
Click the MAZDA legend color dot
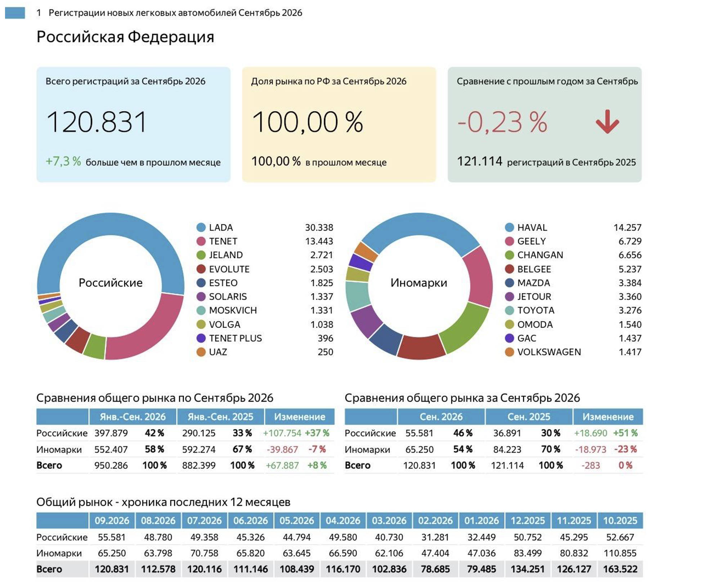point(509,283)
